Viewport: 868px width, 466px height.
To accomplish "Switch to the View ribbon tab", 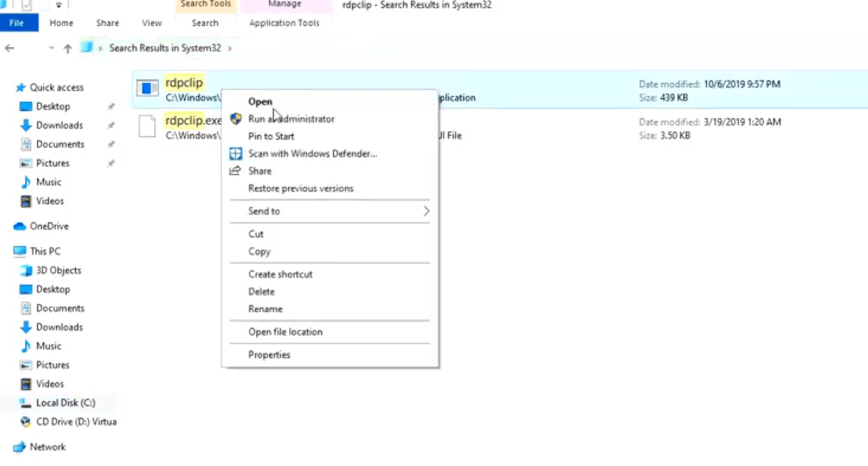I will 151,23.
